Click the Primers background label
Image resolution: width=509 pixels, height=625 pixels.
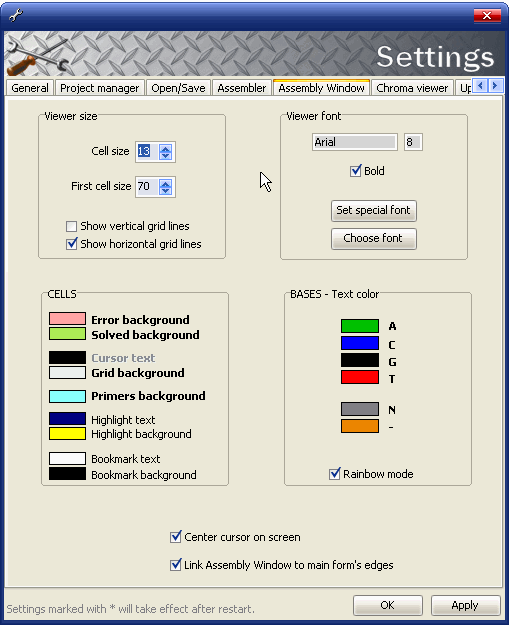(x=148, y=396)
